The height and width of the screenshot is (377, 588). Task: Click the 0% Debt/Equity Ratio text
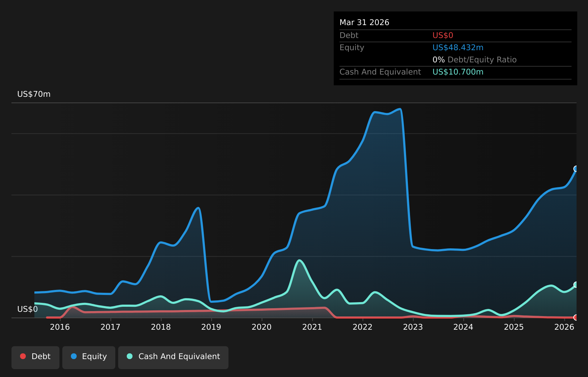click(474, 60)
